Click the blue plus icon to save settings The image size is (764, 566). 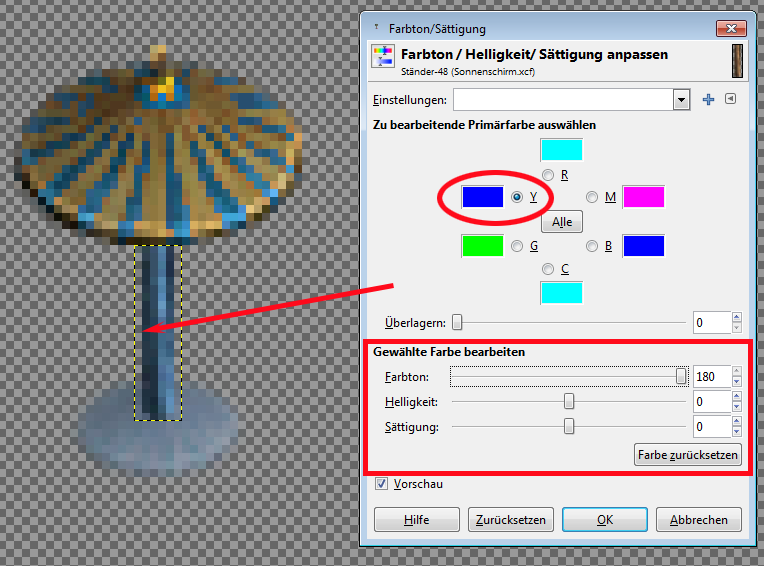pyautogui.click(x=708, y=99)
